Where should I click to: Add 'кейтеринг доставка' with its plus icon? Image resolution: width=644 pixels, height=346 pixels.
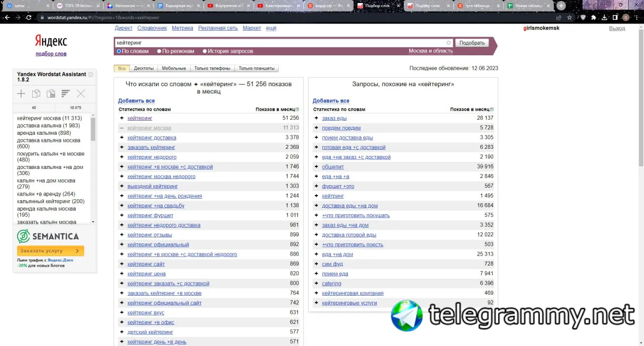[x=122, y=137]
